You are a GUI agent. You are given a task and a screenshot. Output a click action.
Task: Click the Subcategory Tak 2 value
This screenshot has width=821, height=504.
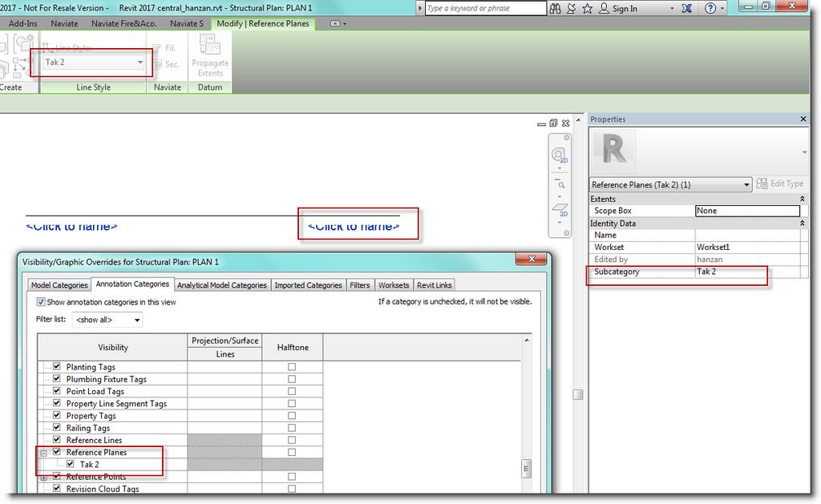pos(747,272)
